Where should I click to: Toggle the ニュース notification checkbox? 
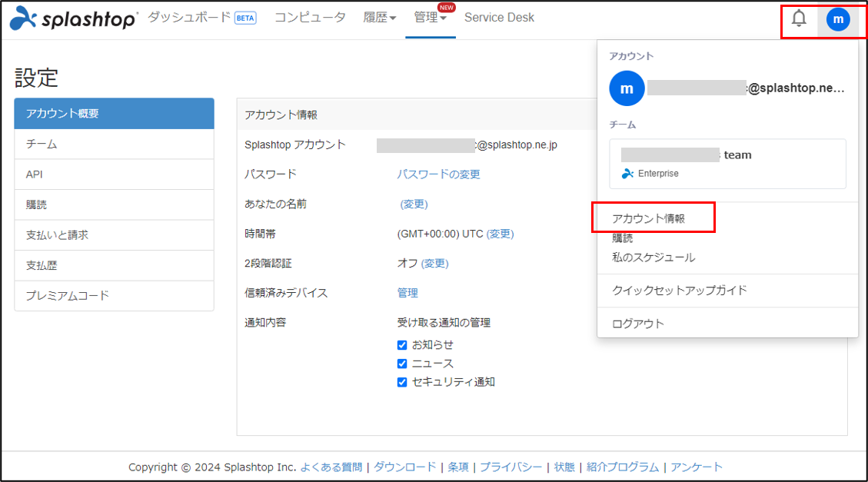(402, 364)
